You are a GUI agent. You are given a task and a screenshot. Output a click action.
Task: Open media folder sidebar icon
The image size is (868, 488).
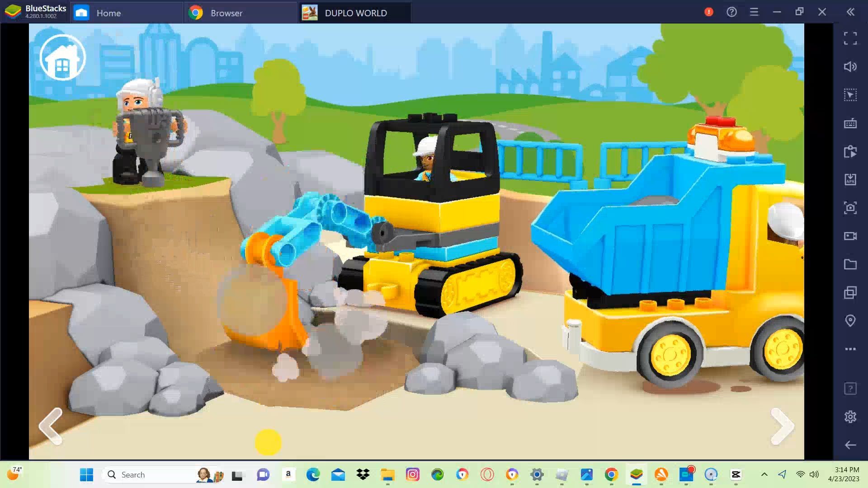[x=850, y=264]
